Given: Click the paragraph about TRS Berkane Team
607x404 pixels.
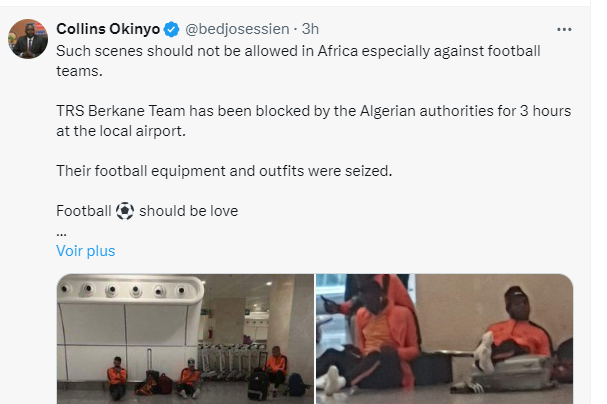Looking at the screenshot, I should click(x=313, y=119).
